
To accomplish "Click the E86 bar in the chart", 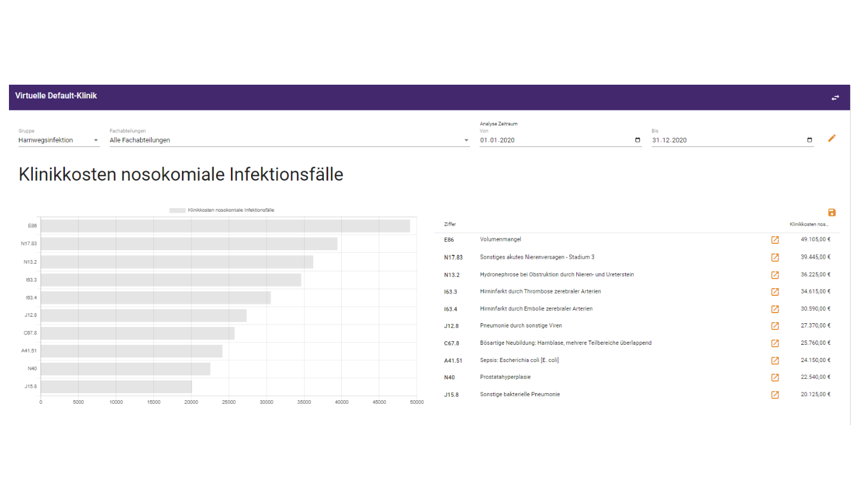I will click(x=225, y=225).
